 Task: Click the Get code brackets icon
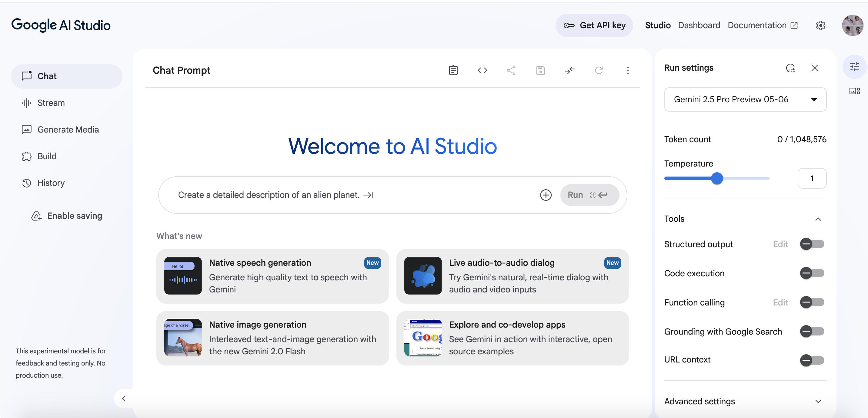click(482, 70)
